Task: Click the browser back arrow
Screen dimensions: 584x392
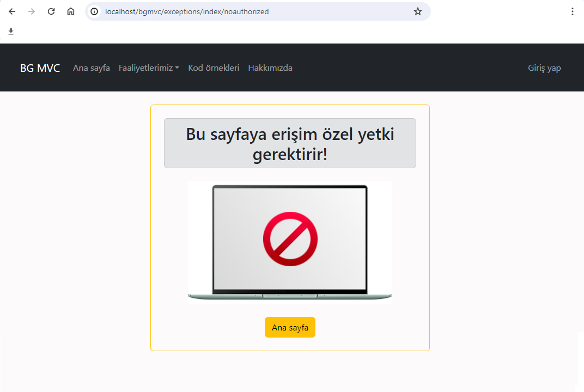Action: coord(12,11)
